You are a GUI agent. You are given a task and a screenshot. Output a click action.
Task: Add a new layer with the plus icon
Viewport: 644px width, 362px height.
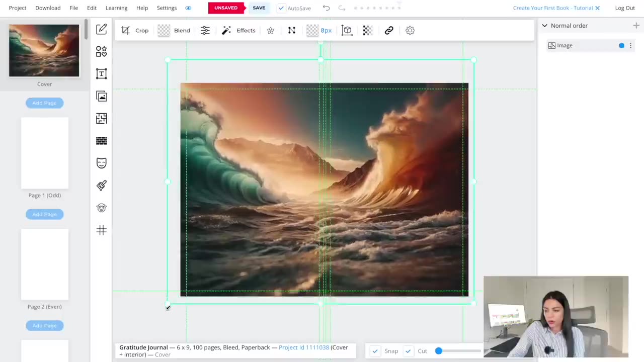point(636,26)
